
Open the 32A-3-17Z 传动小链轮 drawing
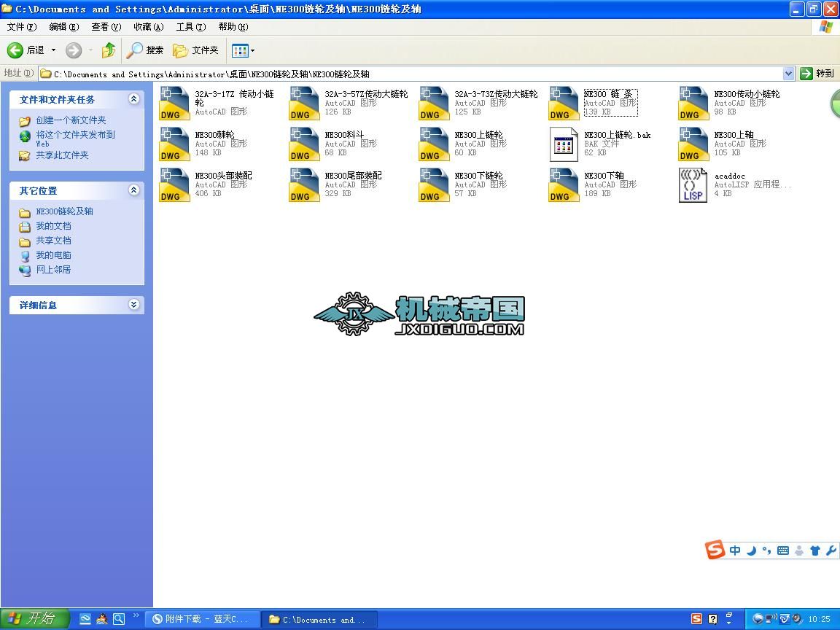pos(174,103)
